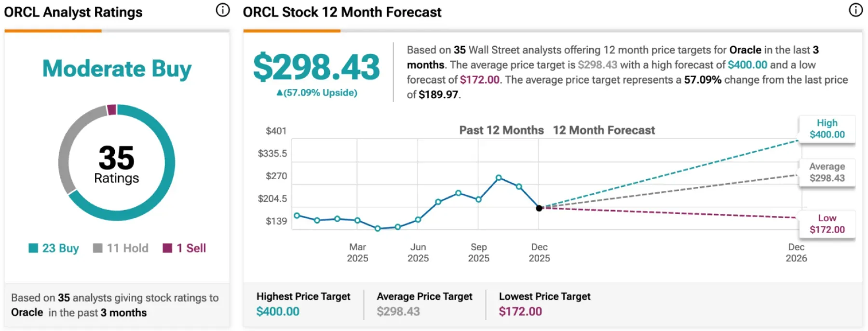This screenshot has height=331, width=868.
Task: Click the purple Sell legend square
Action: coord(167,248)
